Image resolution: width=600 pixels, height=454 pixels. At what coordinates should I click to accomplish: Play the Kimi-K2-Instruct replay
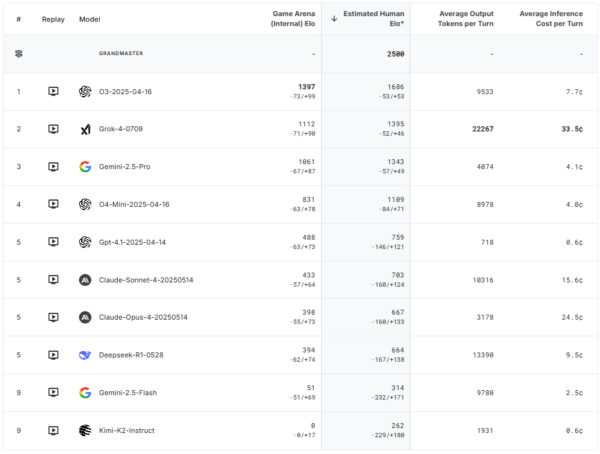pos(53,430)
